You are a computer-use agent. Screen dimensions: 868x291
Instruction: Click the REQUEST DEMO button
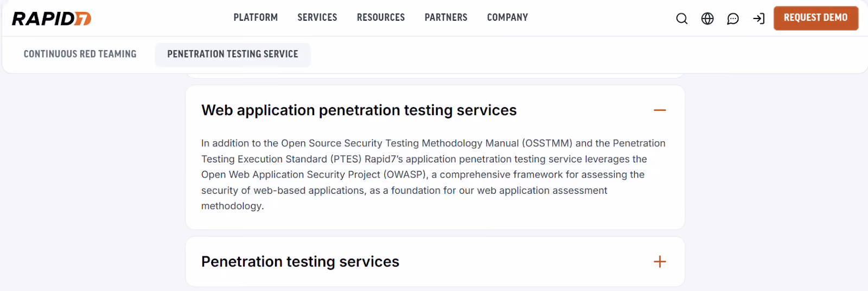816,18
